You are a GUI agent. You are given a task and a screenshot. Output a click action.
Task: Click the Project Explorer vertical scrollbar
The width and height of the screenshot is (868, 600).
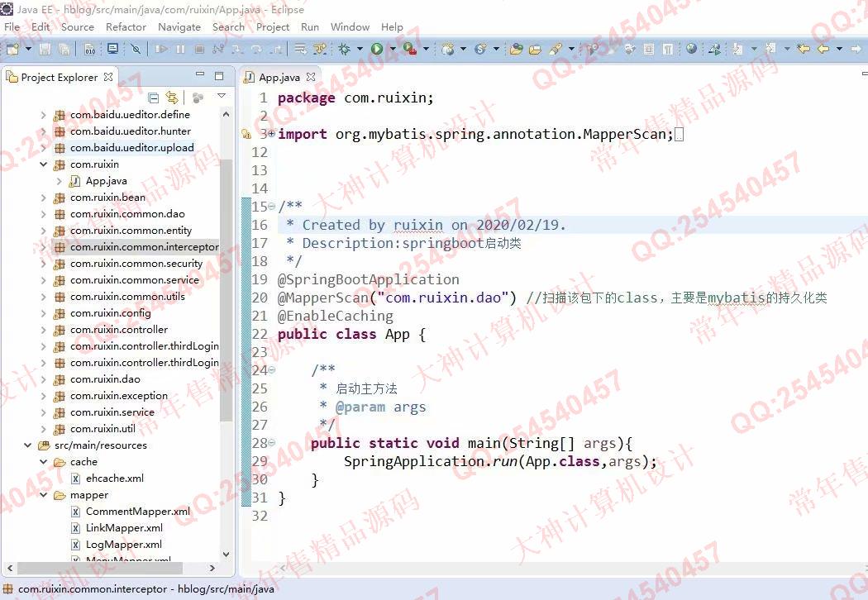coord(226,290)
